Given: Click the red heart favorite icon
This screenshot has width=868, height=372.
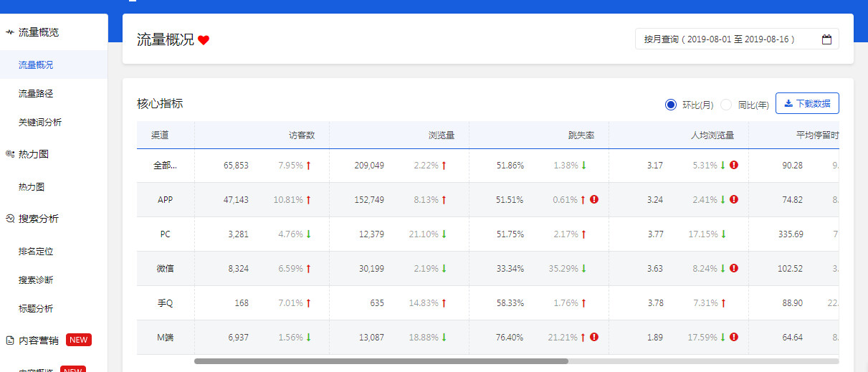Looking at the screenshot, I should 204,41.
